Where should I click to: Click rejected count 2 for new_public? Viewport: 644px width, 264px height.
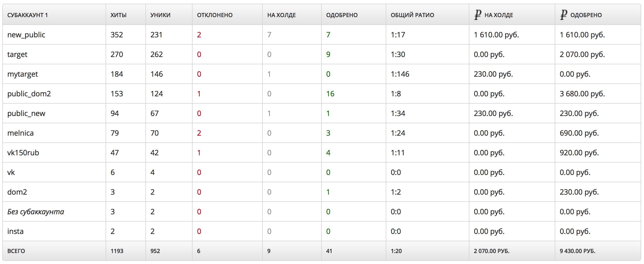tap(199, 35)
